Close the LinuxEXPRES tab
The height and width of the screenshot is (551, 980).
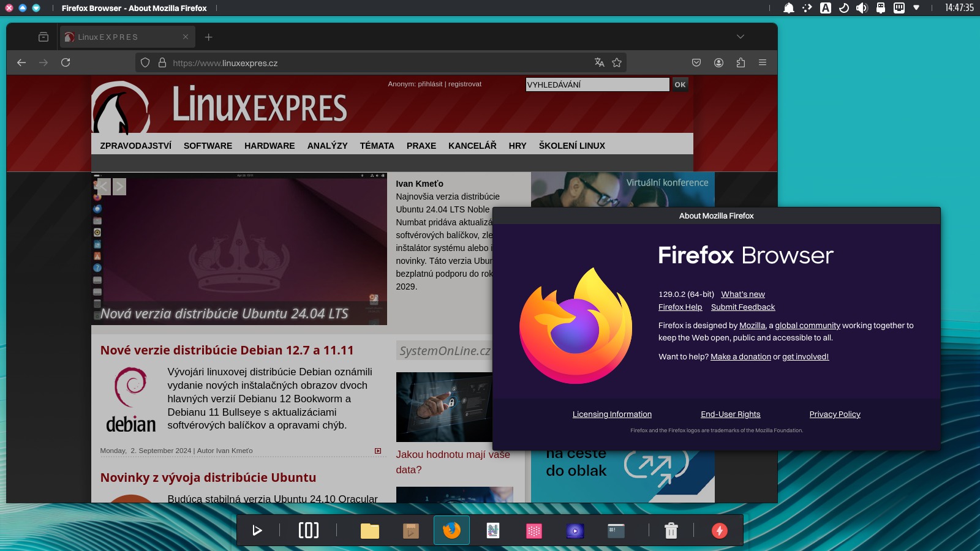186,37
